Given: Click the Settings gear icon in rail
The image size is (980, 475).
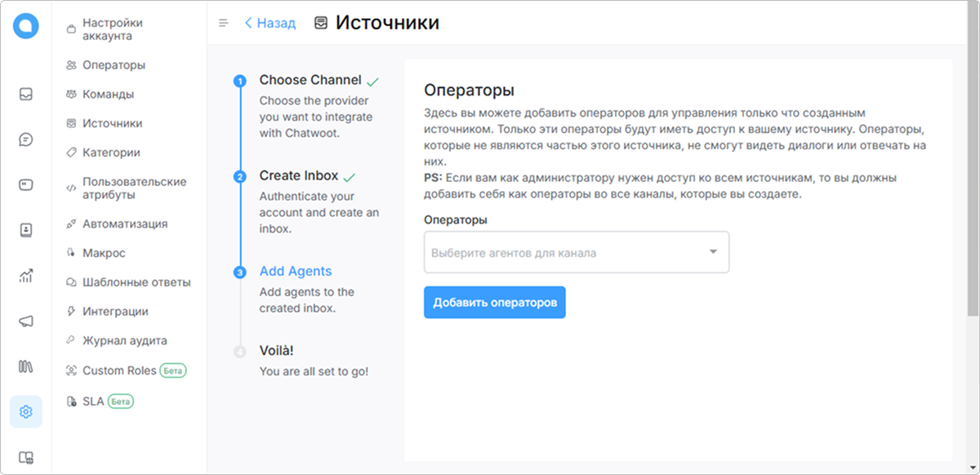Looking at the screenshot, I should pyautogui.click(x=26, y=412).
